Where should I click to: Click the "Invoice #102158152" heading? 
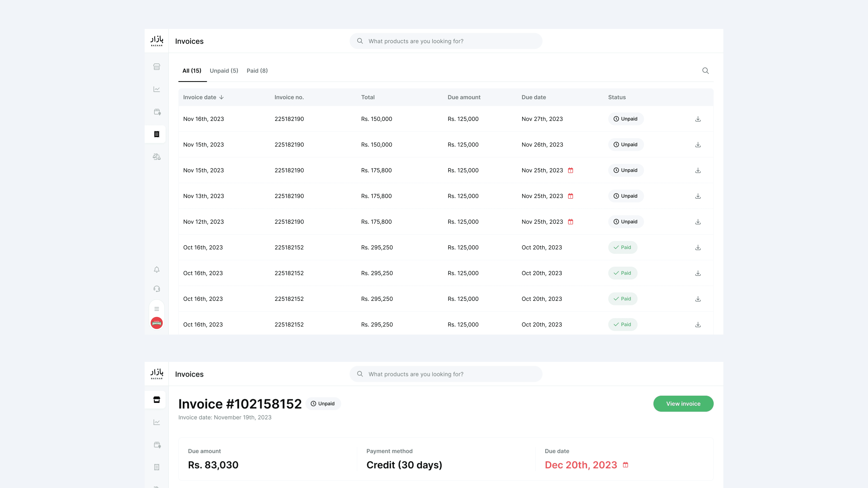240,404
